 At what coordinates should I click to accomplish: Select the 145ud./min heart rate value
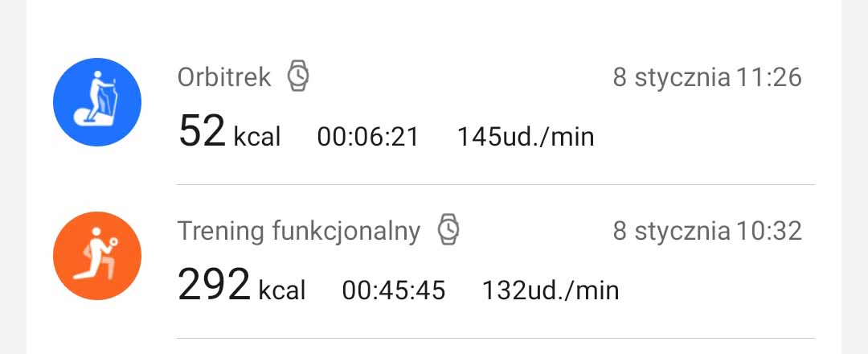(526, 137)
